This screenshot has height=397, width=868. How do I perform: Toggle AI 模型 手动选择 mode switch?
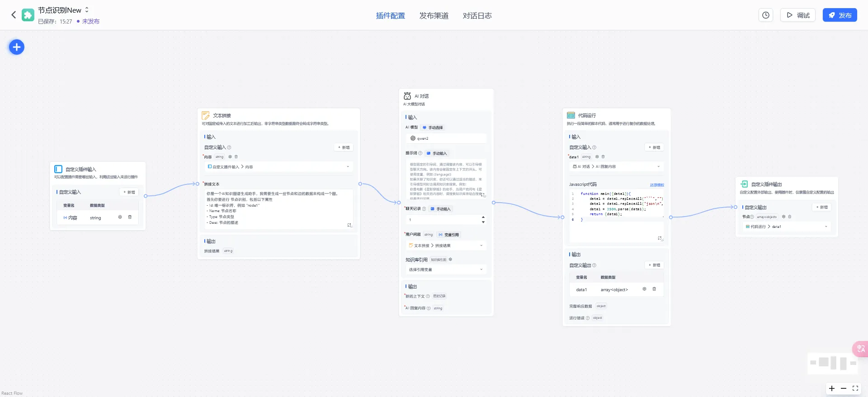(x=433, y=128)
